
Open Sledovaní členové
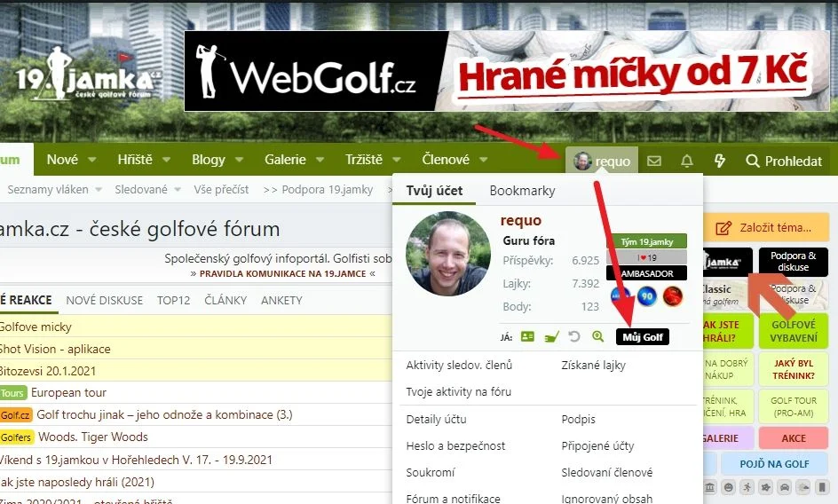pyautogui.click(x=606, y=472)
